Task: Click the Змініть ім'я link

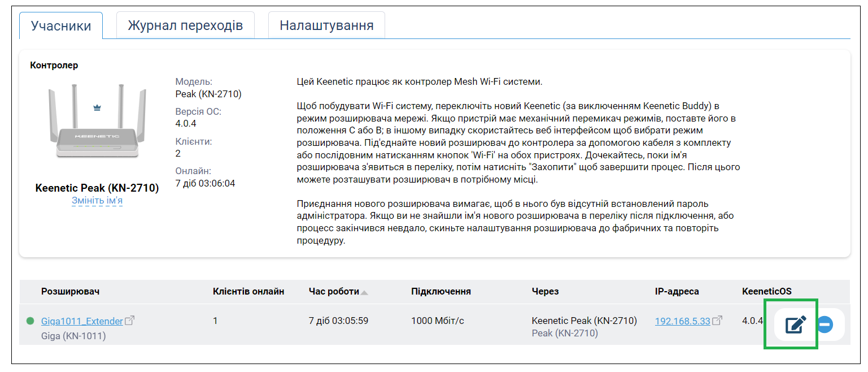Action: click(x=97, y=201)
